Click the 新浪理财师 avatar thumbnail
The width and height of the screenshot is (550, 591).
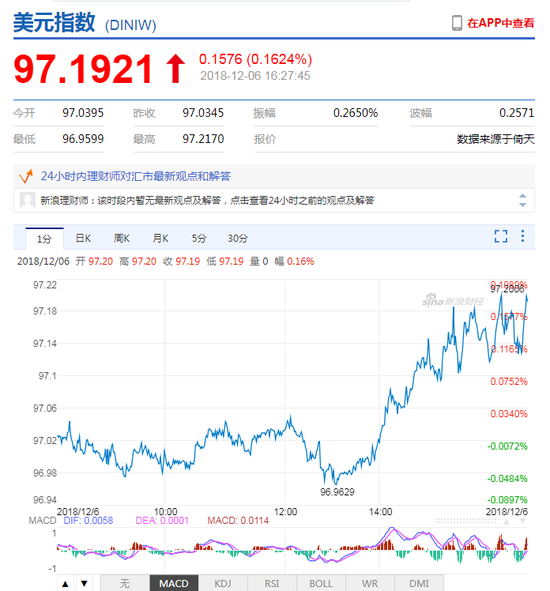click(28, 200)
